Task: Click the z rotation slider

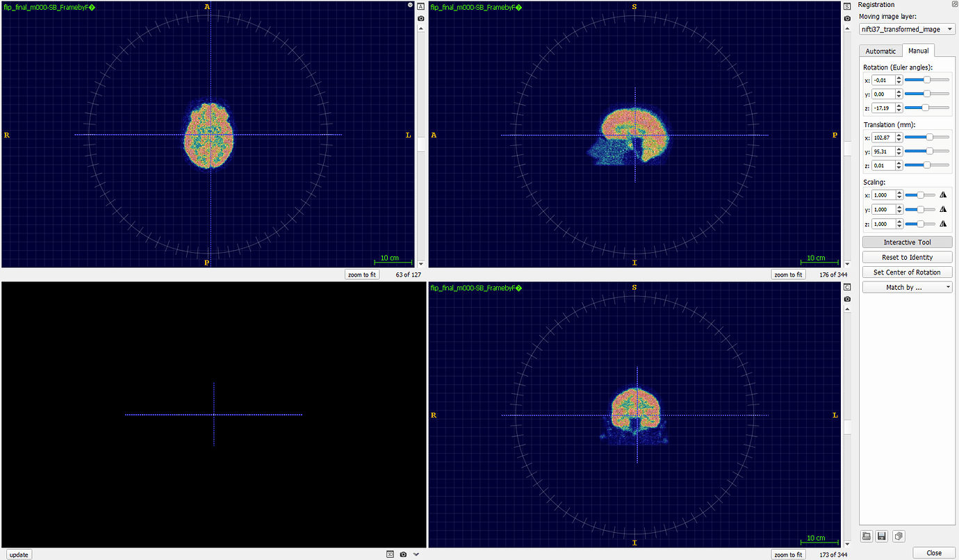Action: (x=924, y=108)
